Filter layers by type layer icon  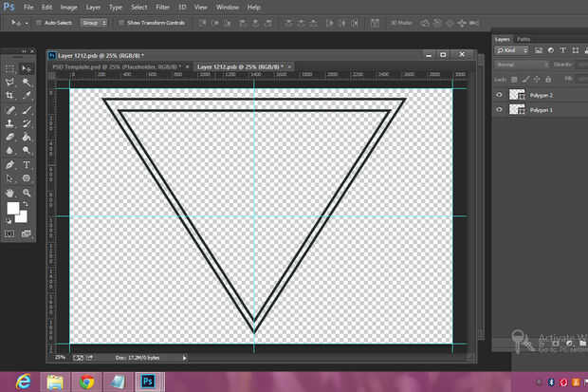pos(562,50)
